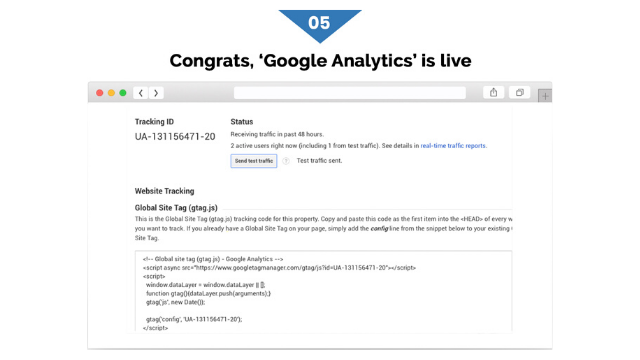
Task: Click the googletagmanager script URL line
Action: coord(279,268)
